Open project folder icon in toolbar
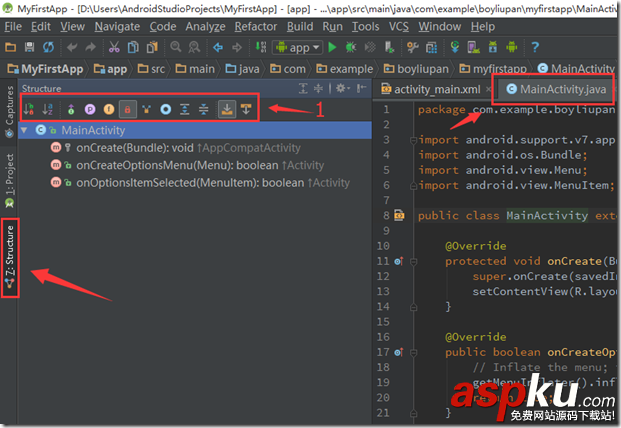Viewport: 621px width, 428px height. tap(10, 48)
